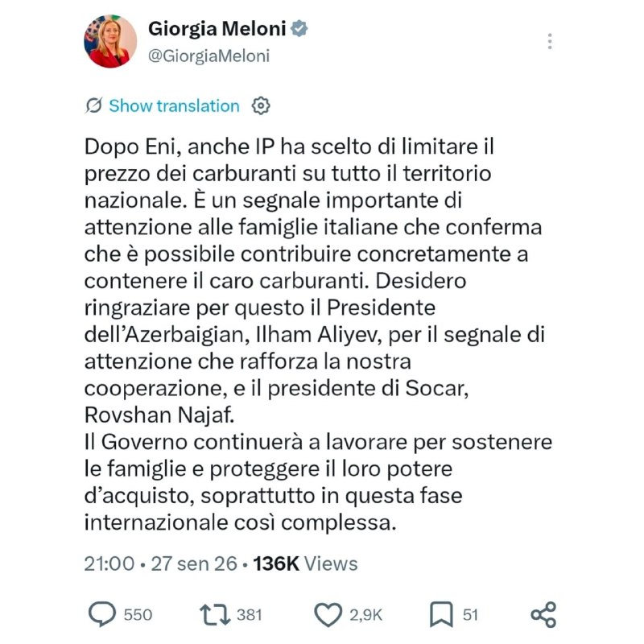Open Giorgia Meloni's profile picture
The image size is (644, 644).
(110, 41)
